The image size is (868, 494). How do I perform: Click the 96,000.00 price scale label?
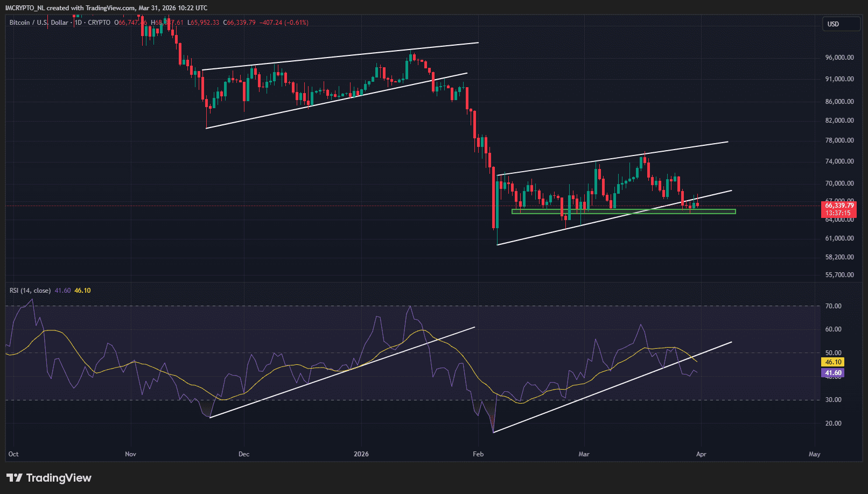pyautogui.click(x=839, y=58)
